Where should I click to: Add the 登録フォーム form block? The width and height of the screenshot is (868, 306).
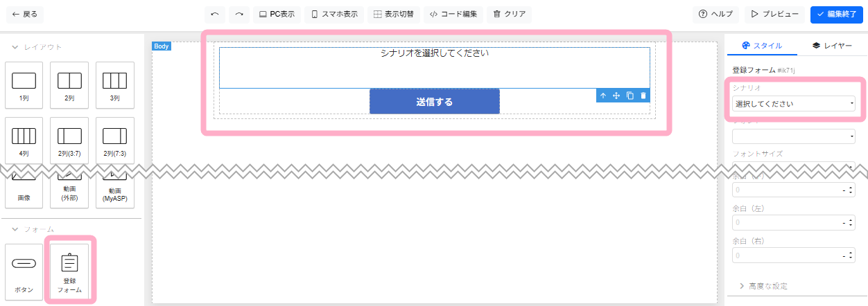click(x=69, y=270)
